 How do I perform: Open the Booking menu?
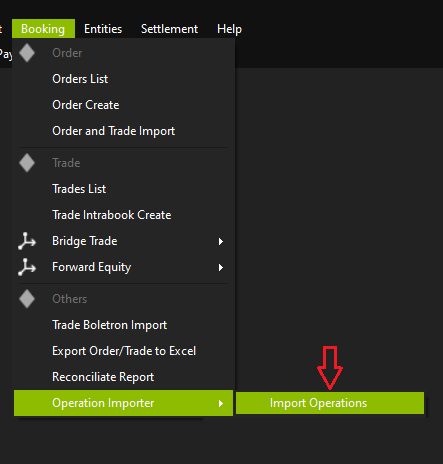[43, 29]
